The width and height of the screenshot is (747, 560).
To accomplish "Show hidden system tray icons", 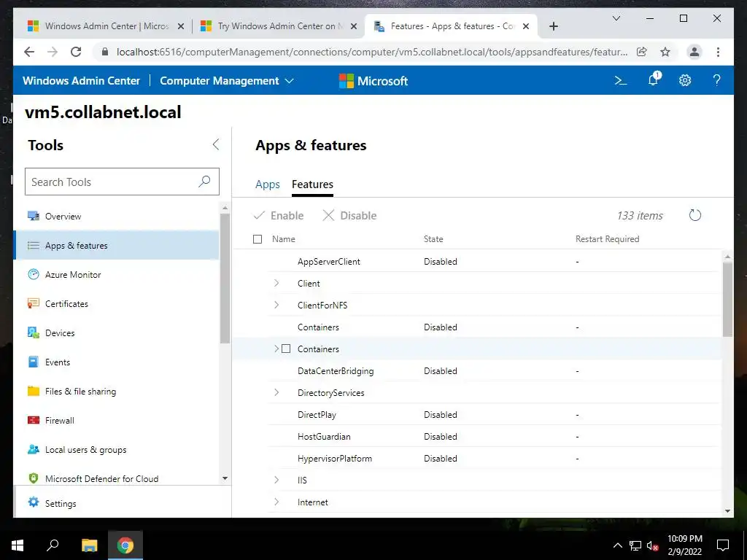I will [617, 545].
